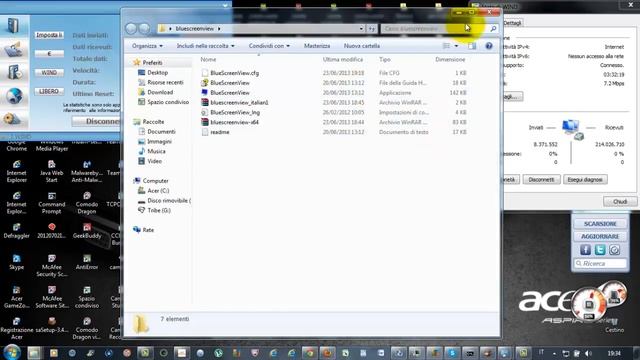Click the bluescreenview breadcrumb in address bar
The image size is (640, 360).
(195, 29)
